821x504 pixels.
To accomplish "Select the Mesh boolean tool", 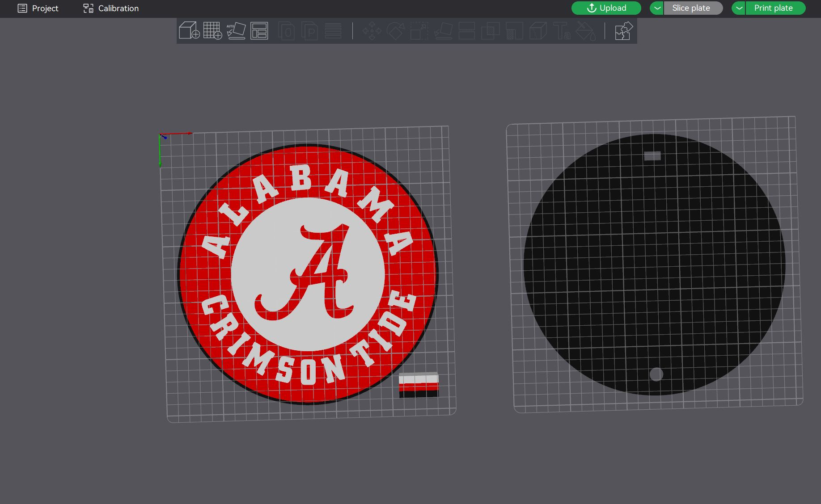I will point(491,31).
